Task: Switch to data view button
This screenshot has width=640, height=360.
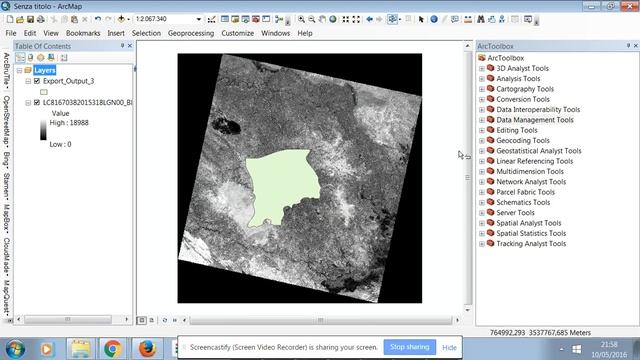Action: pos(142,320)
